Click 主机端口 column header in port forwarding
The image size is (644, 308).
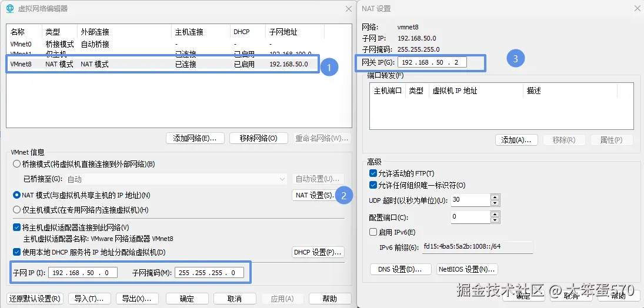(388, 91)
